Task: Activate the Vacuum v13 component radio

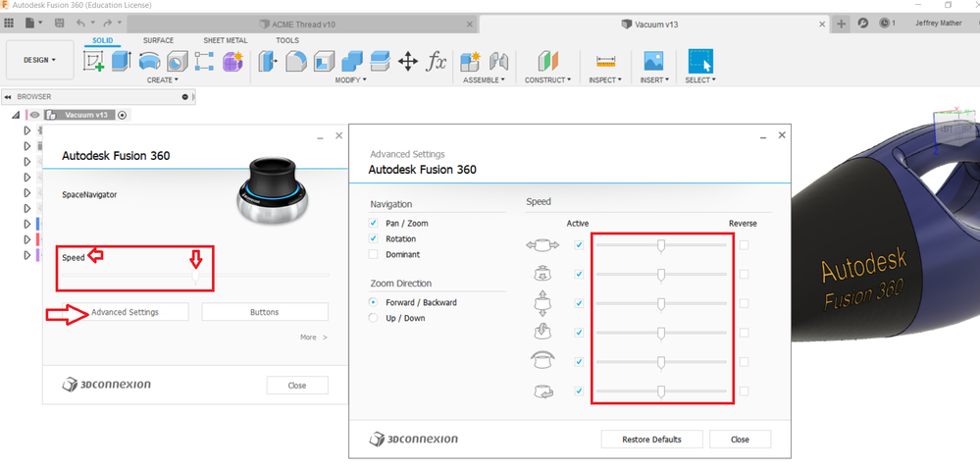Action: 123,115
